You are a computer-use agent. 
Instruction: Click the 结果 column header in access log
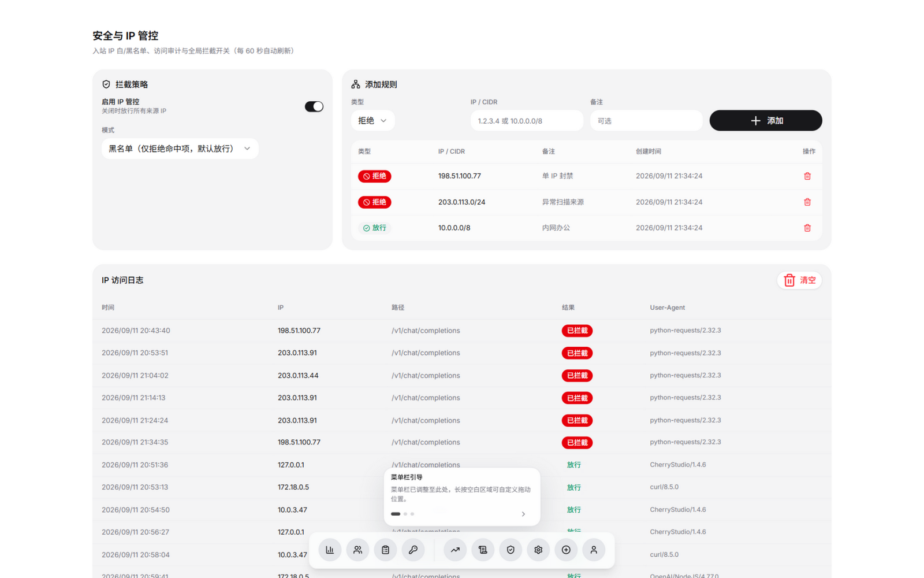(568, 307)
